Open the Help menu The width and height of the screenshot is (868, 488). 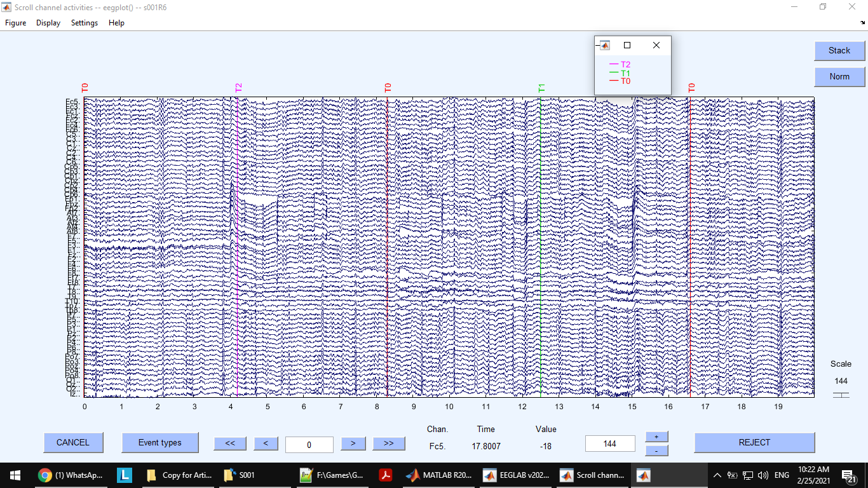tap(116, 23)
